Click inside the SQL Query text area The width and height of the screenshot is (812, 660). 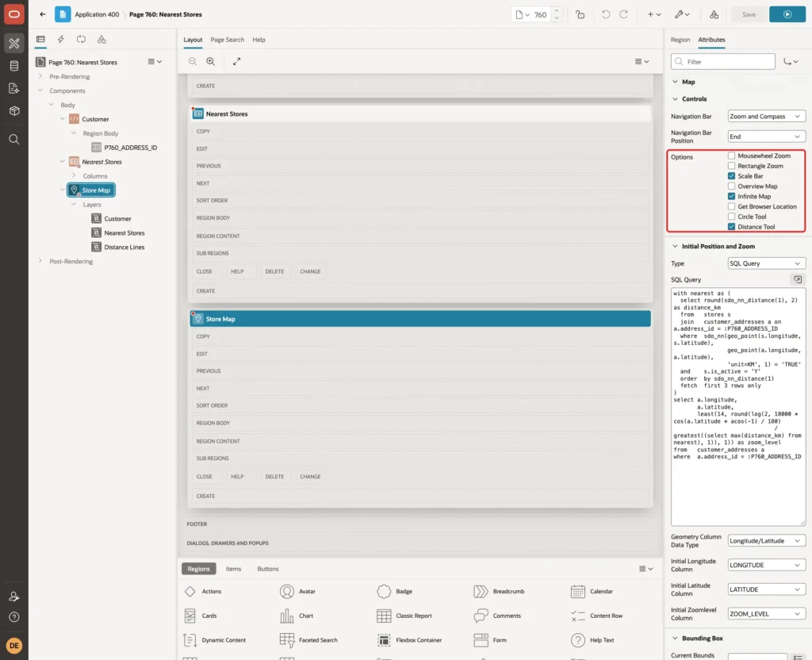(738, 406)
